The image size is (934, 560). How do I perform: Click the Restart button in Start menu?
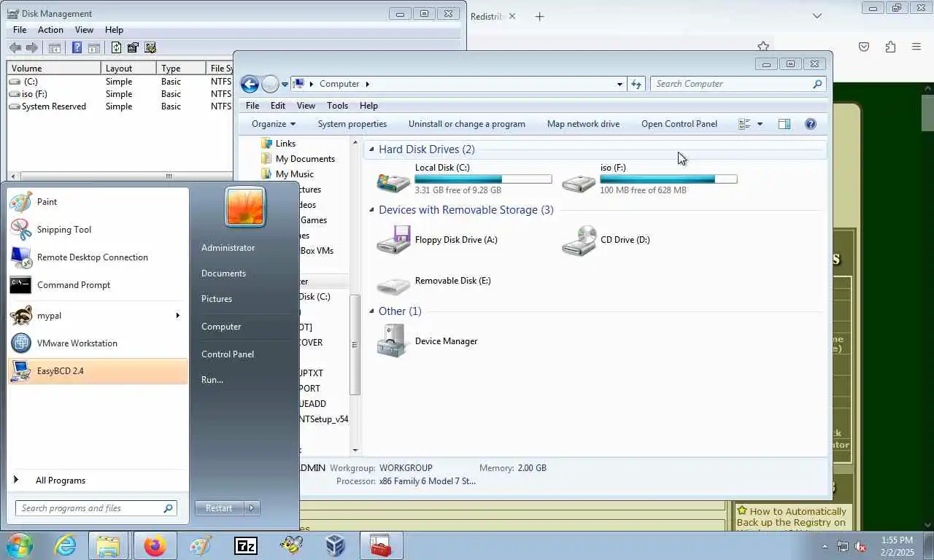pyautogui.click(x=220, y=508)
